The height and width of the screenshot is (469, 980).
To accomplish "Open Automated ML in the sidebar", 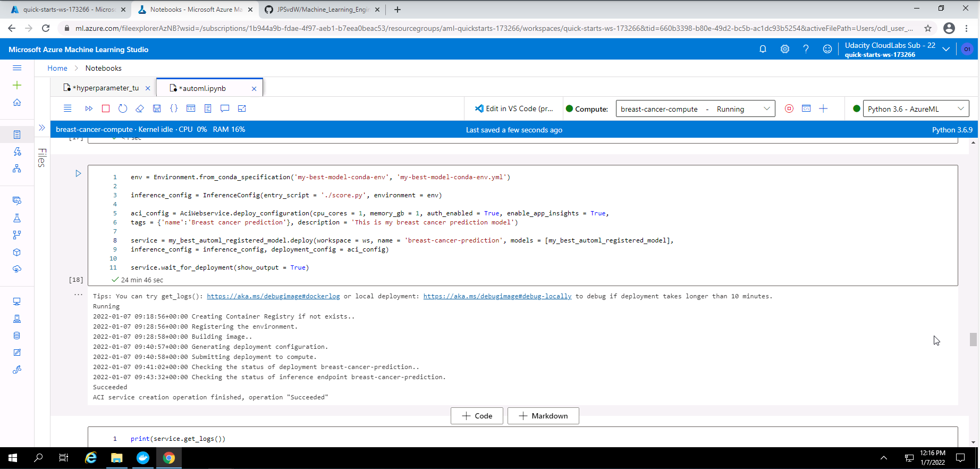I will point(17,152).
